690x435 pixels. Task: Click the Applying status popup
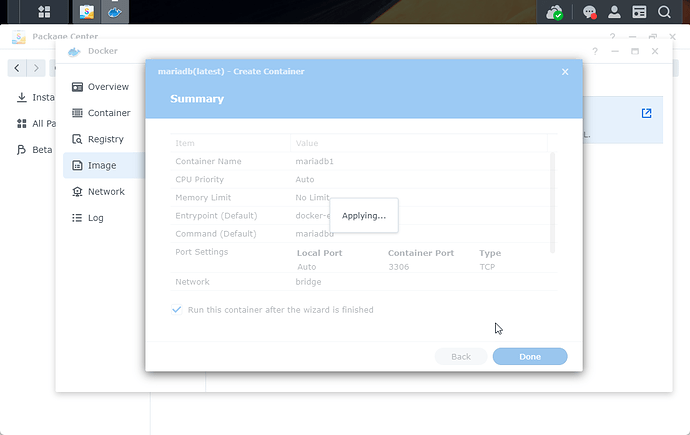coord(364,216)
